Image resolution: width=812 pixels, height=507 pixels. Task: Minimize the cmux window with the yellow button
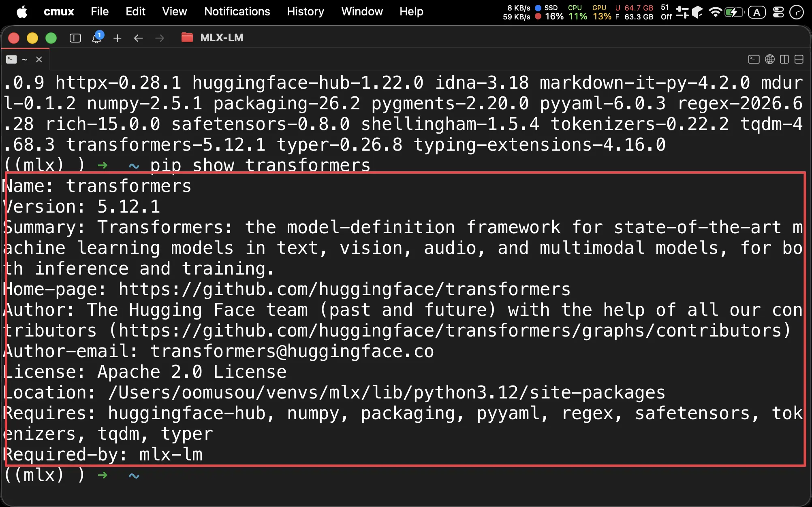(32, 38)
